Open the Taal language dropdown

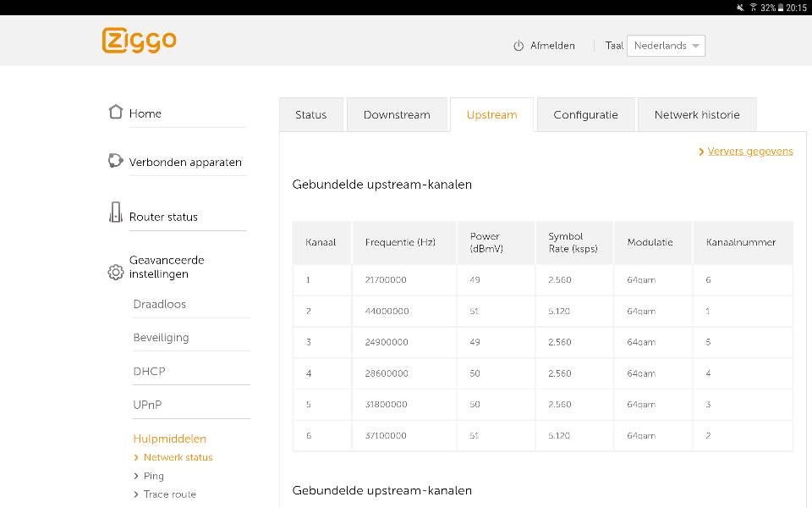tap(666, 46)
